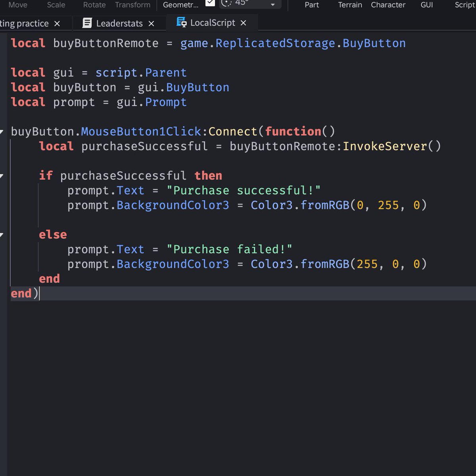
Task: Click Color3.fromRGB(0, 255, 0) call
Action: tap(339, 205)
